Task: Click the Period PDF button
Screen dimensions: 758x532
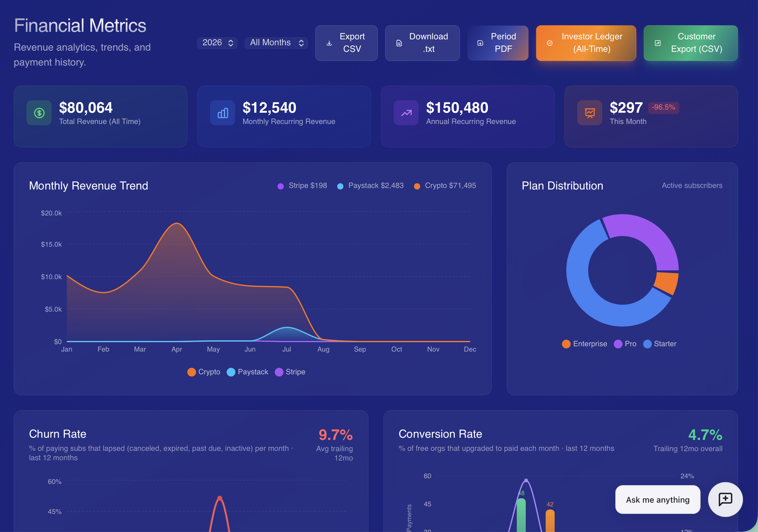Action: (x=498, y=43)
